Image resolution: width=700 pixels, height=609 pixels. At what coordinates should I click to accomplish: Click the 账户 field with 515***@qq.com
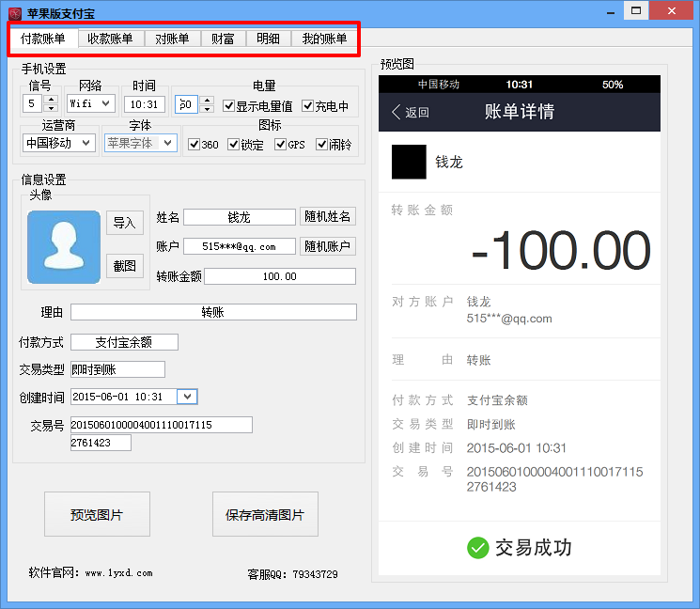point(240,246)
